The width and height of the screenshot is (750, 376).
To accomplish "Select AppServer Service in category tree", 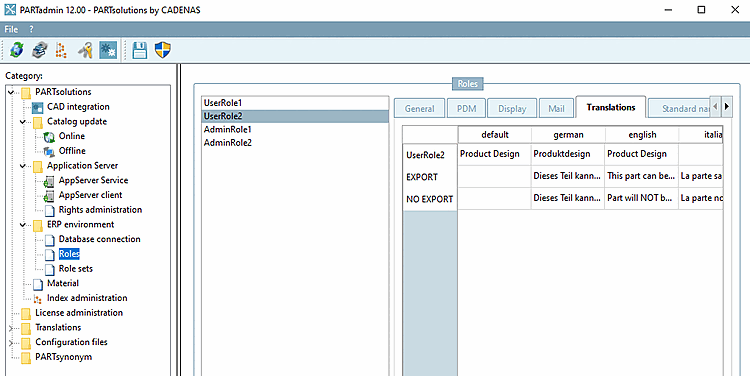I will [93, 180].
